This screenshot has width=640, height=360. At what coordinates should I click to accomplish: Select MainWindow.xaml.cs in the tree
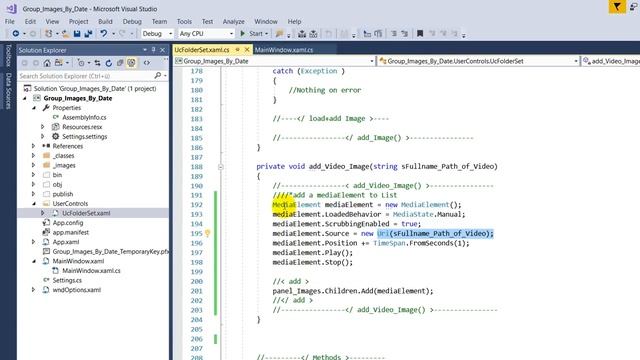tap(91, 271)
